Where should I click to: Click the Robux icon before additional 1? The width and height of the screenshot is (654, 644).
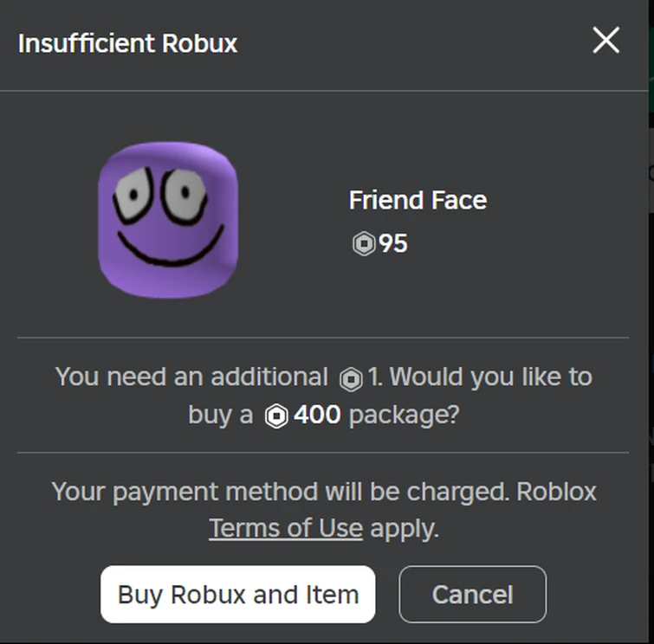351,379
